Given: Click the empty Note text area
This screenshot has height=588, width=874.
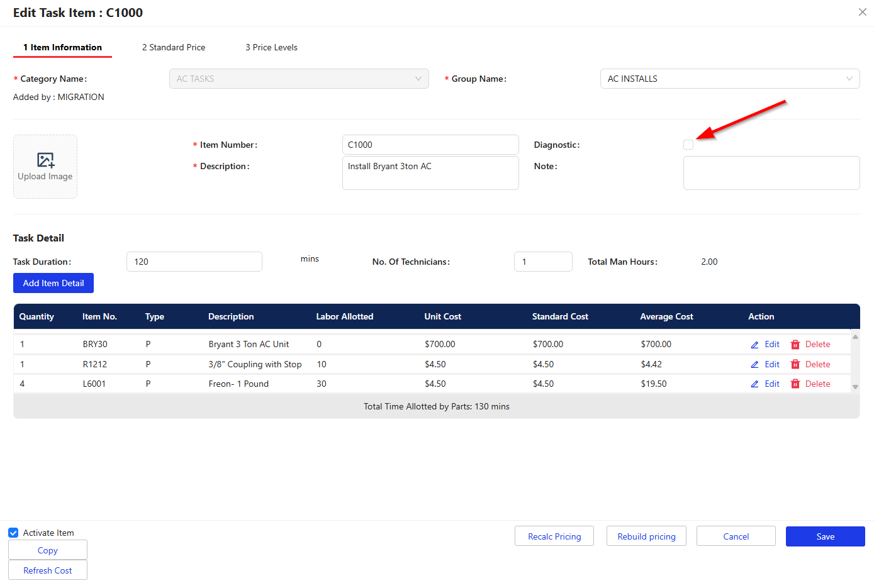Looking at the screenshot, I should [771, 173].
